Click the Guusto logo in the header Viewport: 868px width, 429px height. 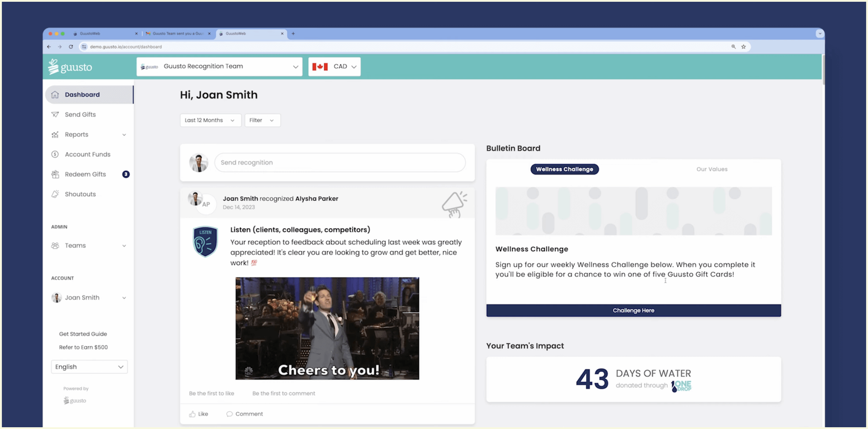coord(70,67)
